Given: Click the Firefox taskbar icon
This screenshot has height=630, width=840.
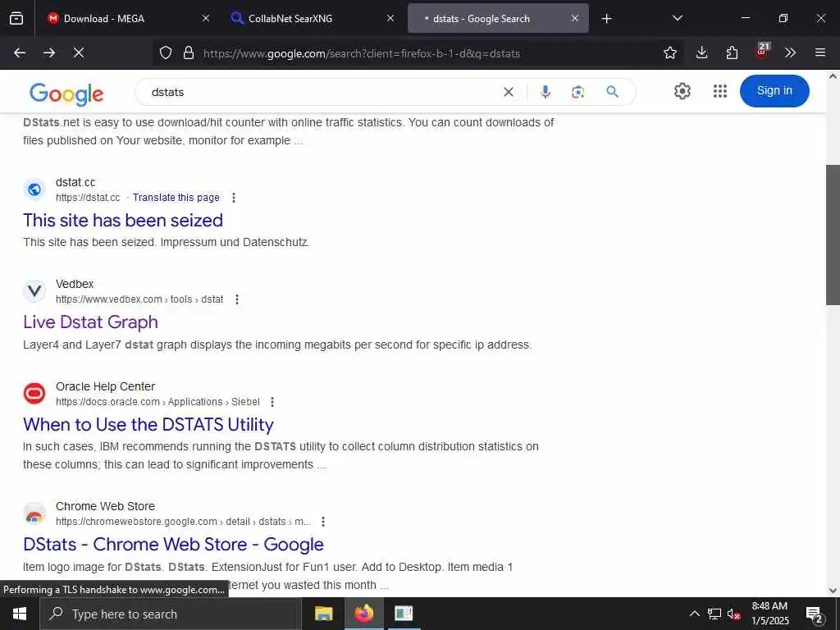Looking at the screenshot, I should tap(363, 614).
